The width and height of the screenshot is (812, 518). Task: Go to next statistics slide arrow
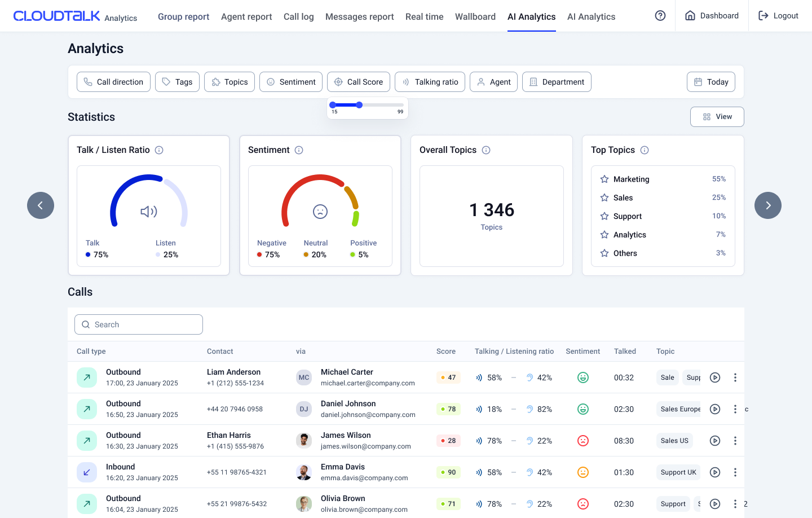click(x=767, y=205)
